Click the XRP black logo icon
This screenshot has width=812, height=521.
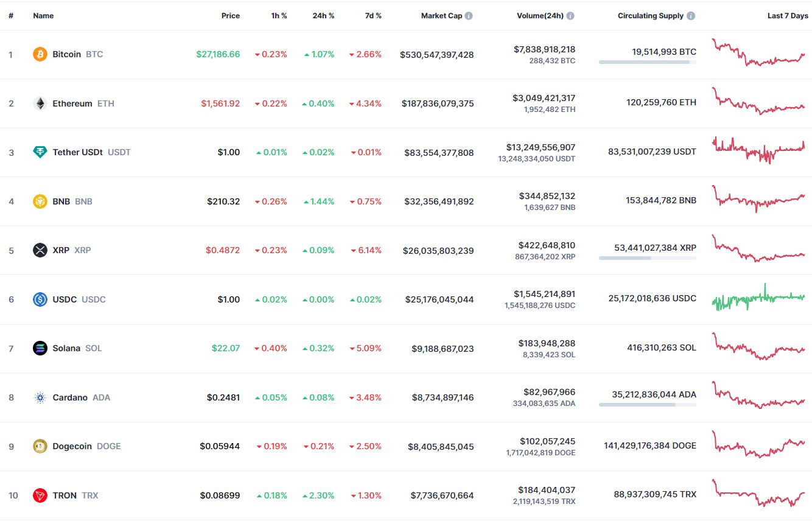point(40,250)
